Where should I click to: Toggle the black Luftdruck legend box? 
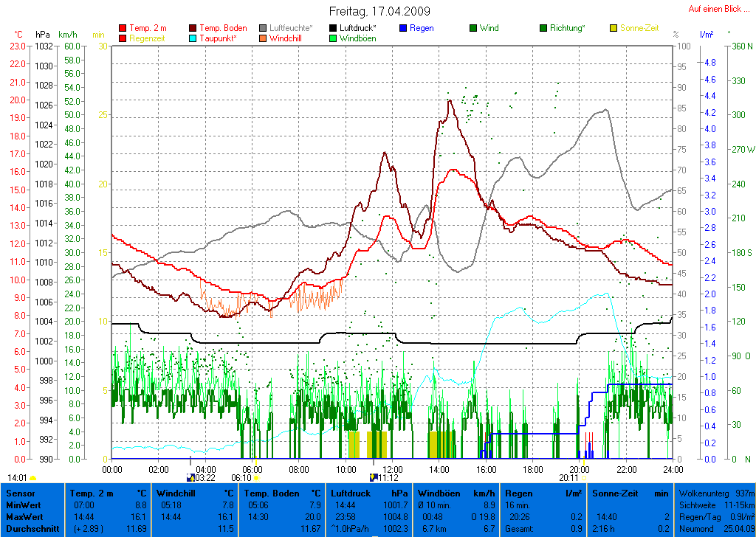pos(334,28)
